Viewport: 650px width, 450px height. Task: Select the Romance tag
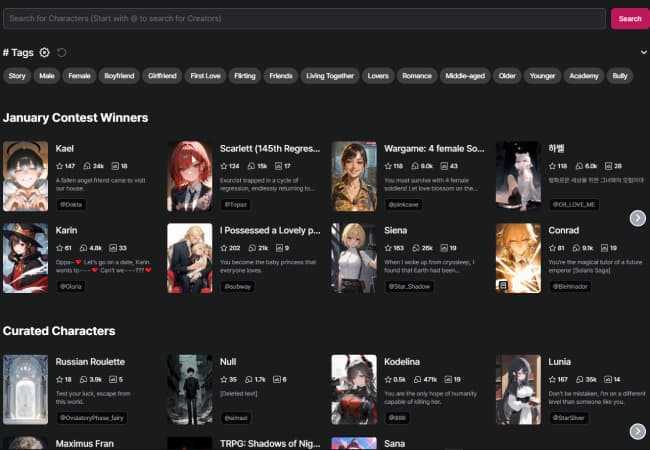click(x=417, y=75)
